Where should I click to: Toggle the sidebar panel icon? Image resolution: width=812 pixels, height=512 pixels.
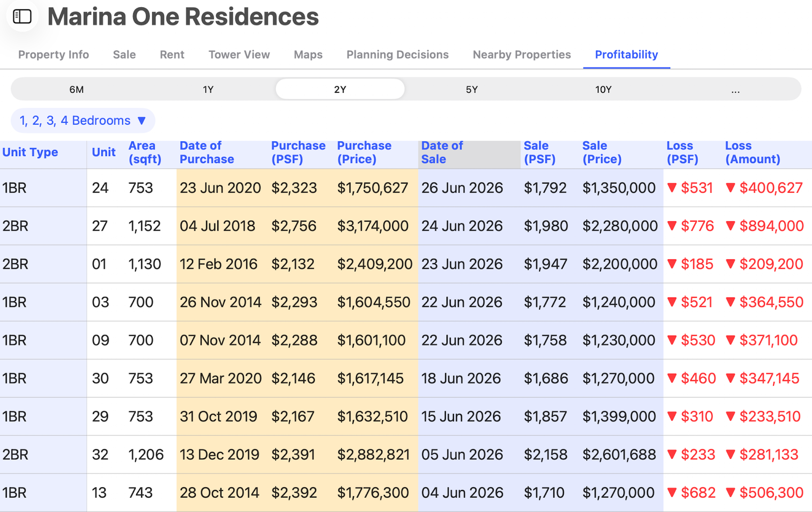(x=22, y=16)
